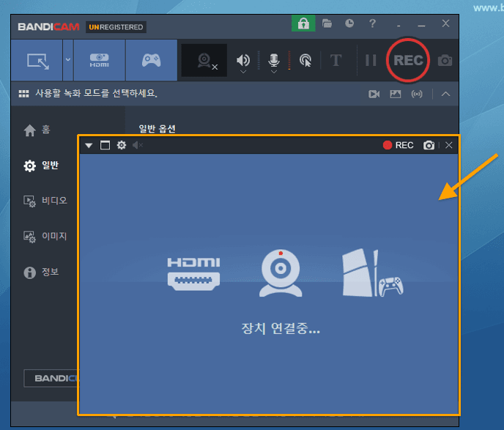The width and height of the screenshot is (504, 430).
Task: Click the BANDICAM logo
Action: [x=48, y=26]
